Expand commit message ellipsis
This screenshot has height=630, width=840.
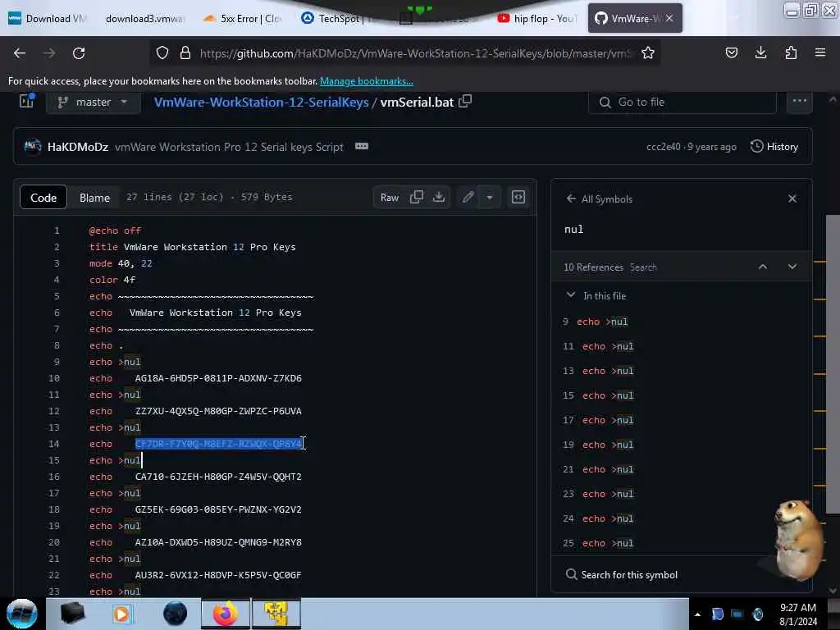click(362, 146)
